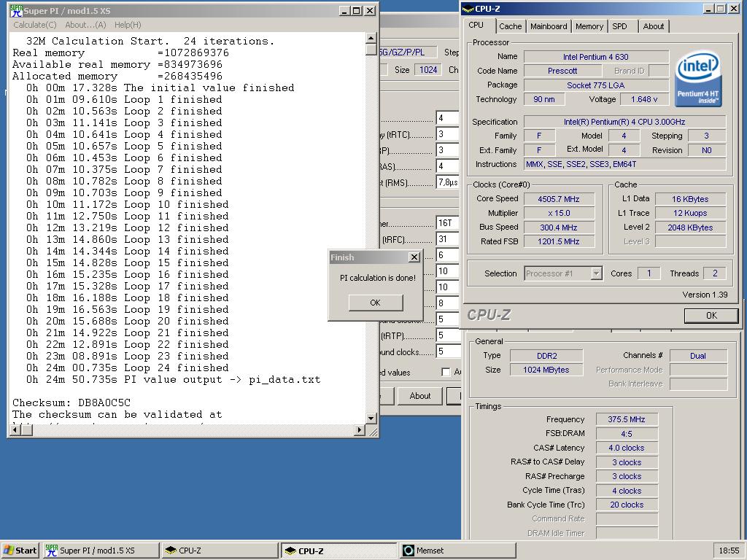Screen dimensions: 747x560
Task: Click Threads value 2 in CPU-Z
Action: pyautogui.click(x=715, y=273)
